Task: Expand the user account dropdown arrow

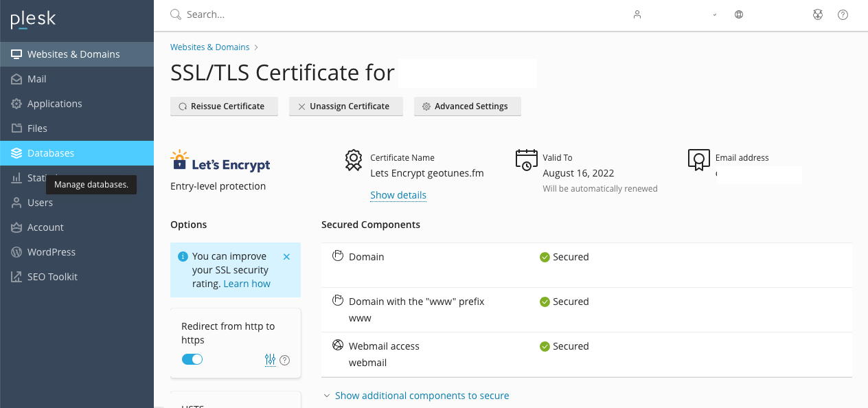Action: 715,14
